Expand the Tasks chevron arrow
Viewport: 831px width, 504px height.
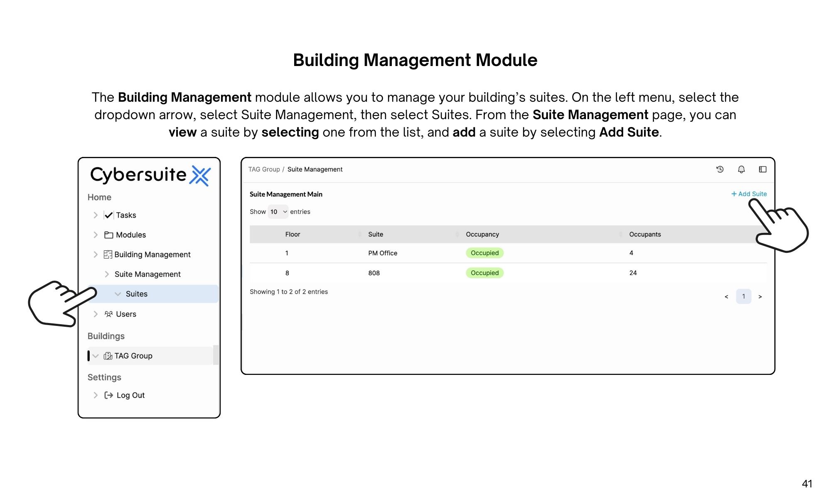point(96,215)
